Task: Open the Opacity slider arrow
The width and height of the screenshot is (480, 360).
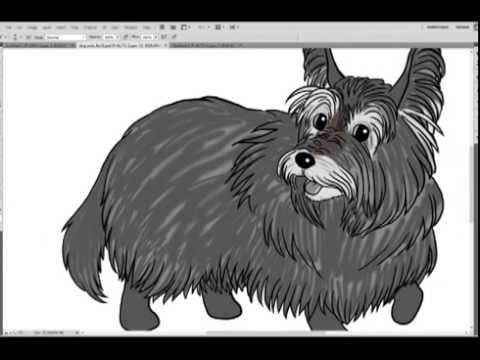Action: pyautogui.click(x=117, y=37)
